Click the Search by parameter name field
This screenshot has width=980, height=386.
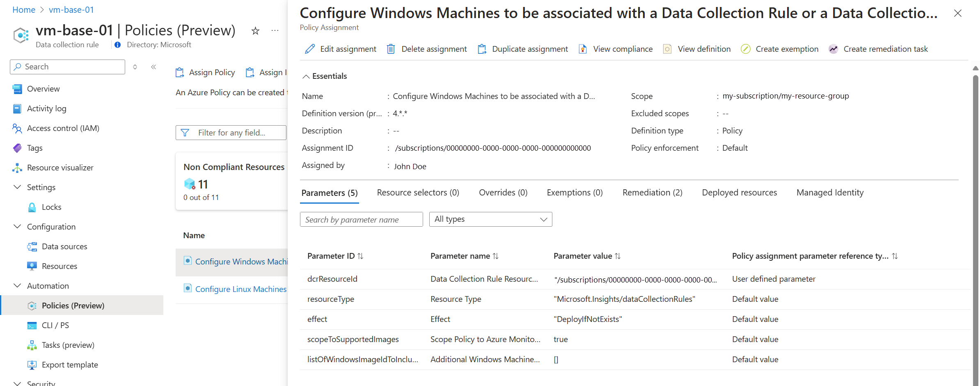click(x=361, y=220)
